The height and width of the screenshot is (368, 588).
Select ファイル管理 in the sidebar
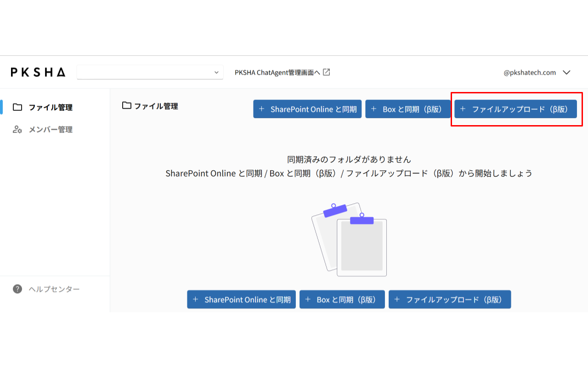51,107
